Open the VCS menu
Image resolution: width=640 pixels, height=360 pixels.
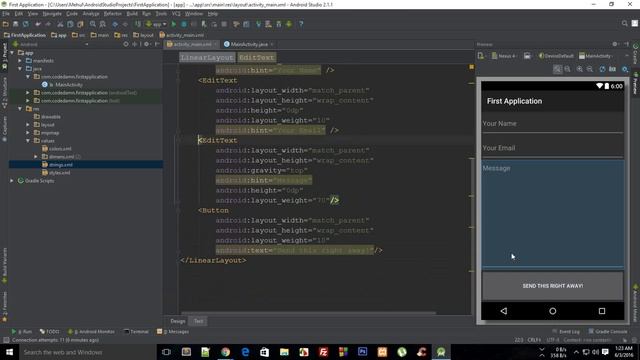(x=176, y=14)
